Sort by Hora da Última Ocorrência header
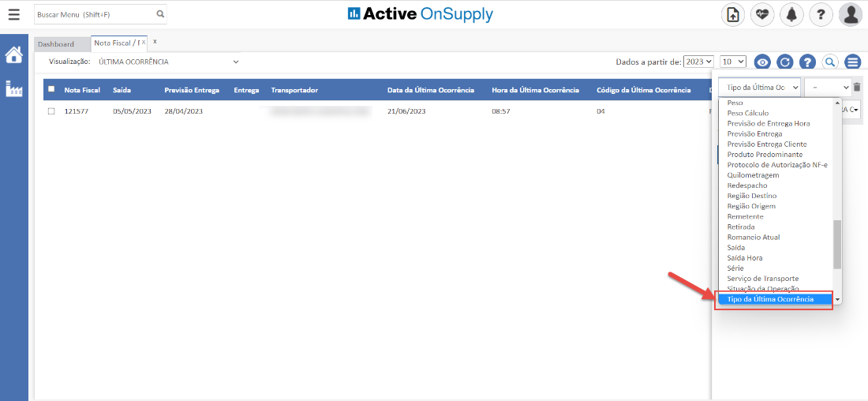Viewport: 868px width, 401px height. coord(535,90)
